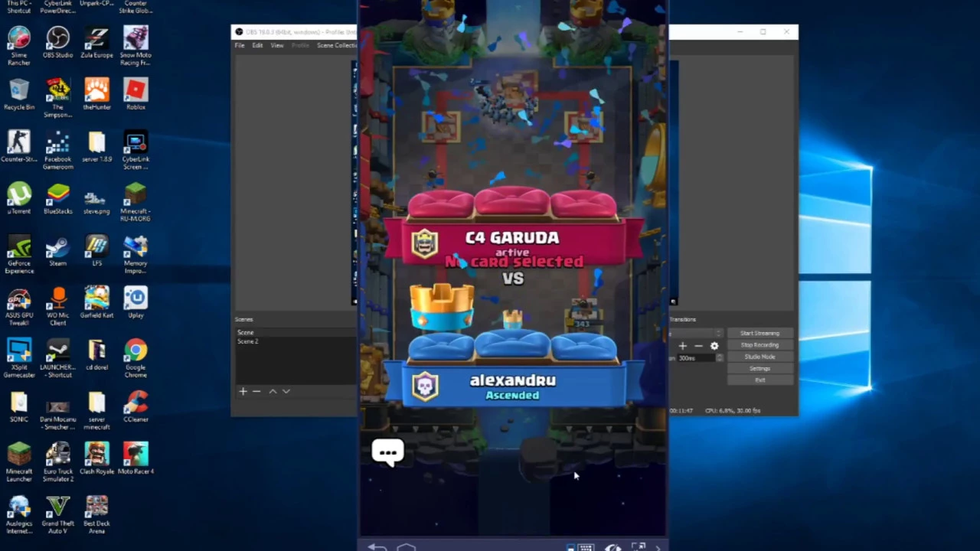980x551 pixels.
Task: Launch The Simpsons game desktop shortcut
Action: [58, 97]
